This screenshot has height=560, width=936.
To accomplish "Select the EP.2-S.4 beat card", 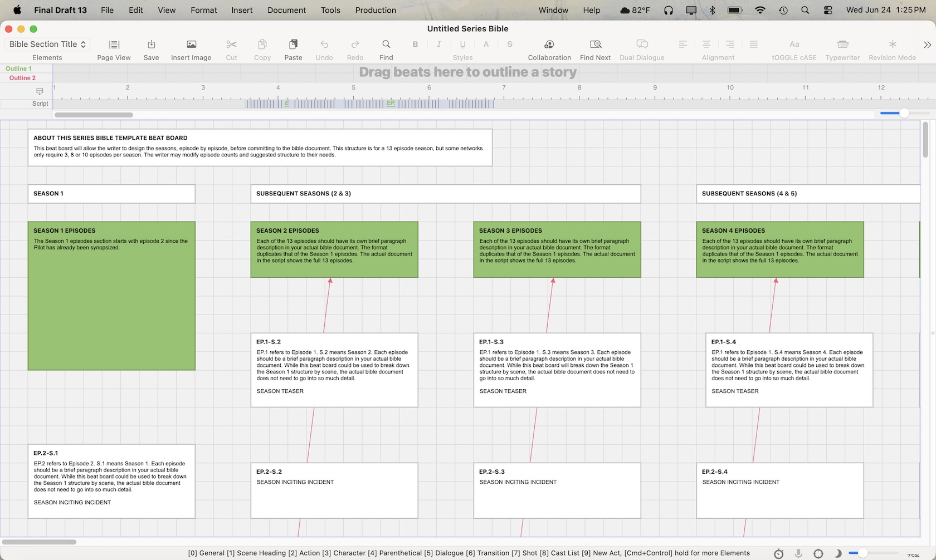I will 780,491.
